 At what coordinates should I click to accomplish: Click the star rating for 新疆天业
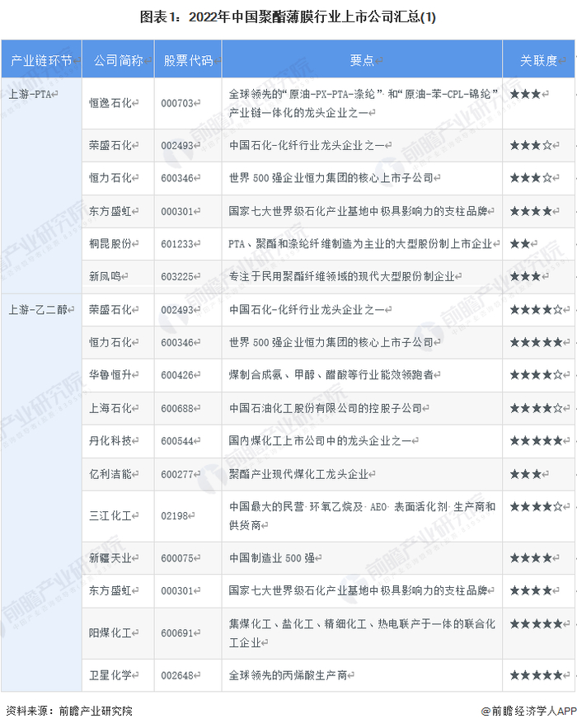[532, 557]
